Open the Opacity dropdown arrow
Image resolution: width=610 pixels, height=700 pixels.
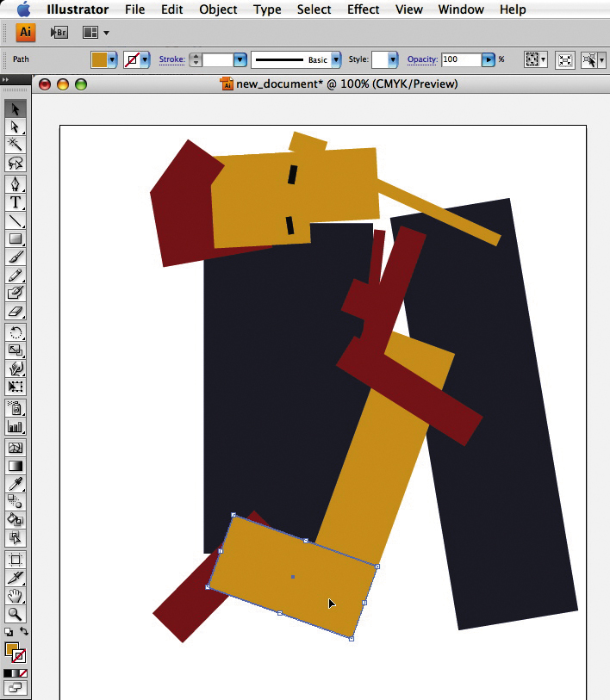click(x=489, y=60)
